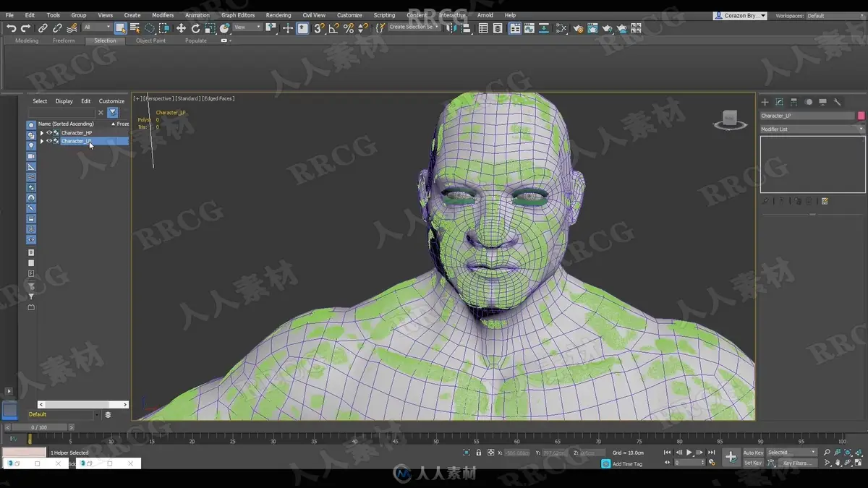This screenshot has width=868, height=488.
Task: Undo the last action with the Undo arrow
Action: click(x=11, y=28)
